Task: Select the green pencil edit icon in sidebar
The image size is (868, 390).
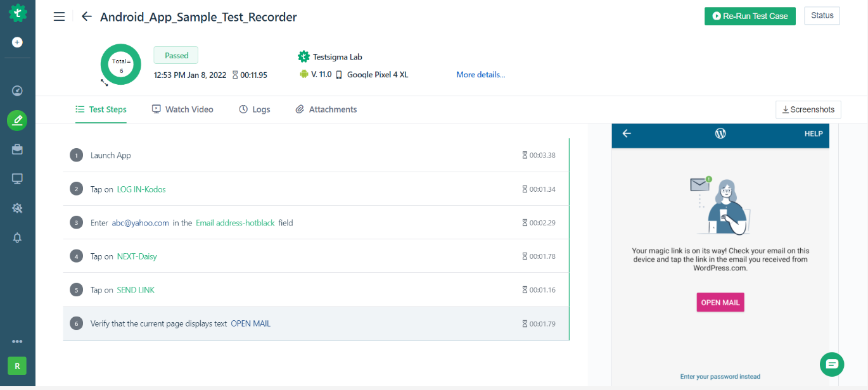Action: pyautogui.click(x=17, y=120)
